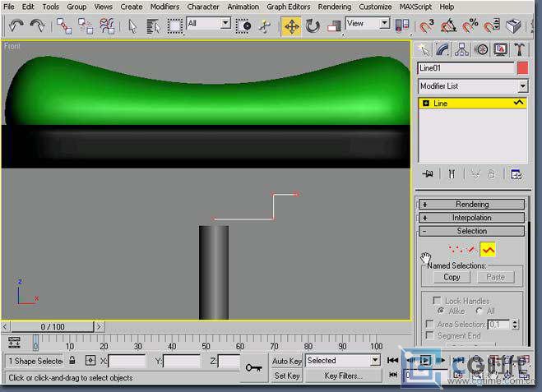
Task: Open the Key Filters dialog button
Action: tap(343, 376)
